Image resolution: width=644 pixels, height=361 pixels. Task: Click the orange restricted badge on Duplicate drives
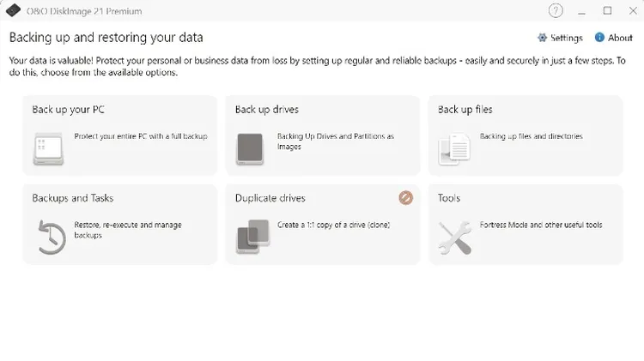click(406, 198)
